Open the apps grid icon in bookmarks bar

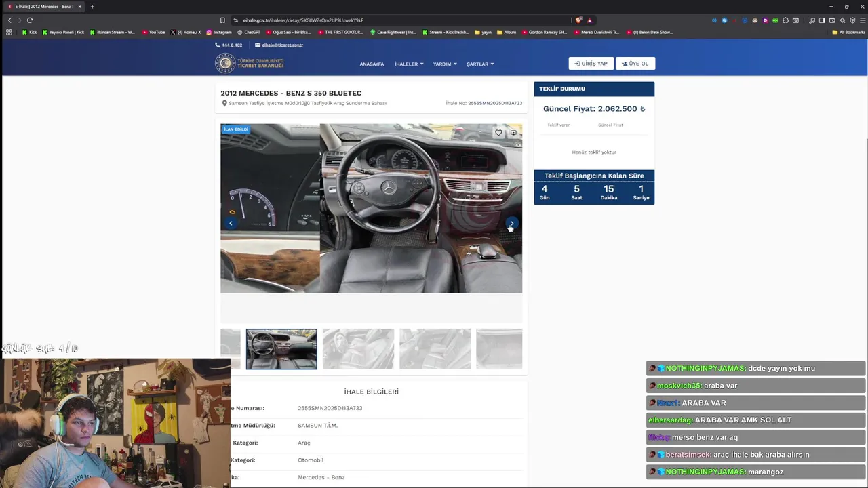pyautogui.click(x=9, y=32)
